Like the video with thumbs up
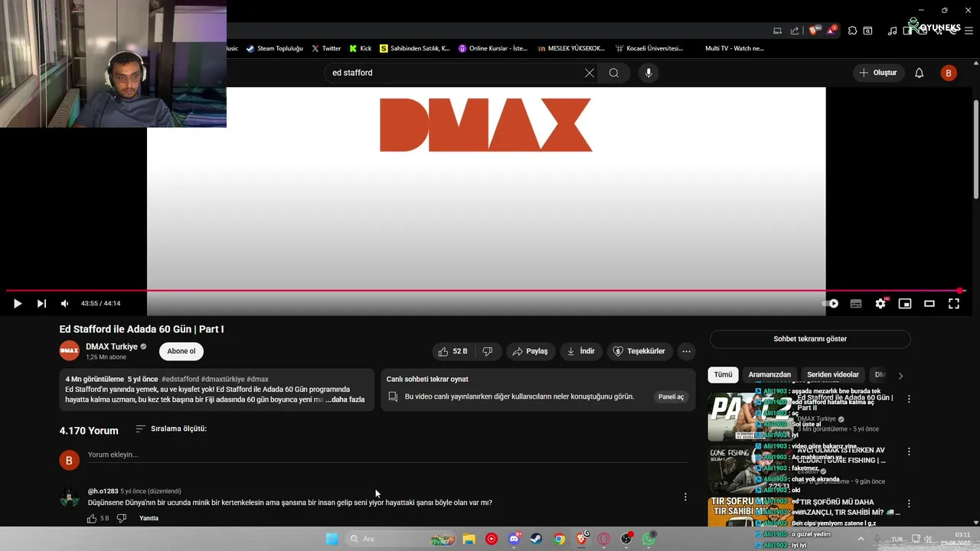Viewport: 980px width, 551px height. [452, 351]
